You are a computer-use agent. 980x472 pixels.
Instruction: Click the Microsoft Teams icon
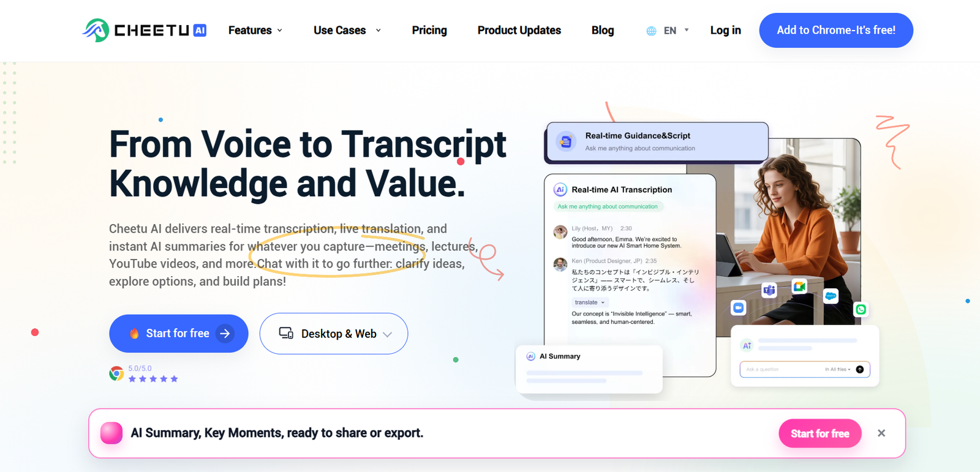[x=769, y=290]
